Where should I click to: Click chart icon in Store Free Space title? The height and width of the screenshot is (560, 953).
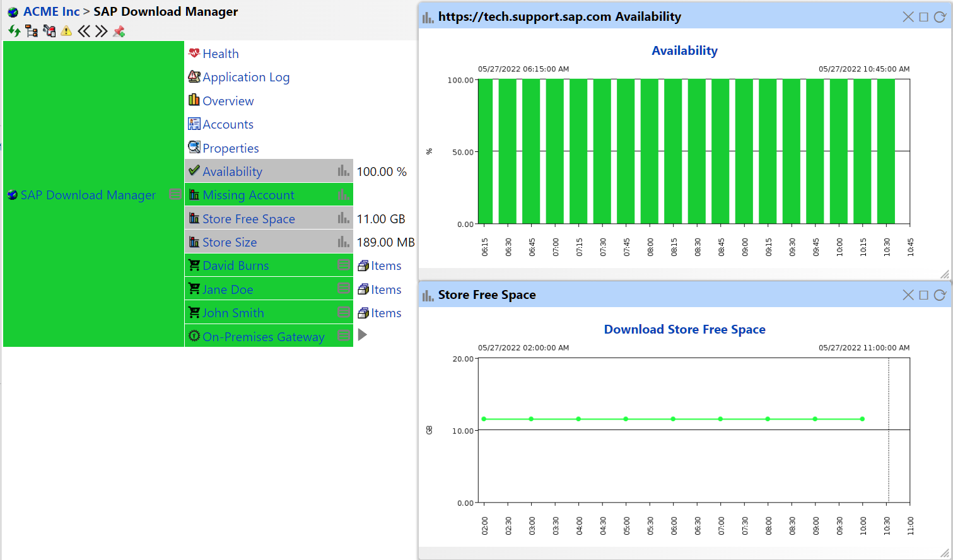[x=428, y=295]
